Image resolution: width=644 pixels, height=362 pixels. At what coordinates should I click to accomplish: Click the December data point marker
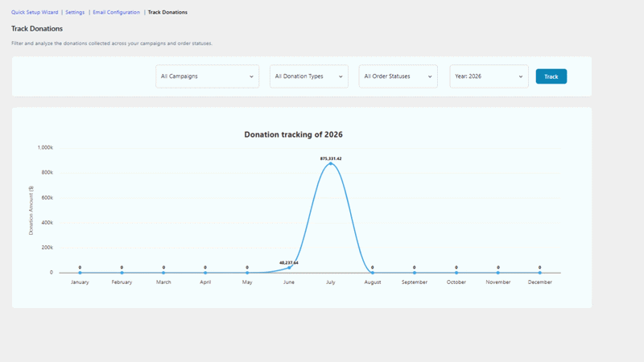click(x=539, y=273)
